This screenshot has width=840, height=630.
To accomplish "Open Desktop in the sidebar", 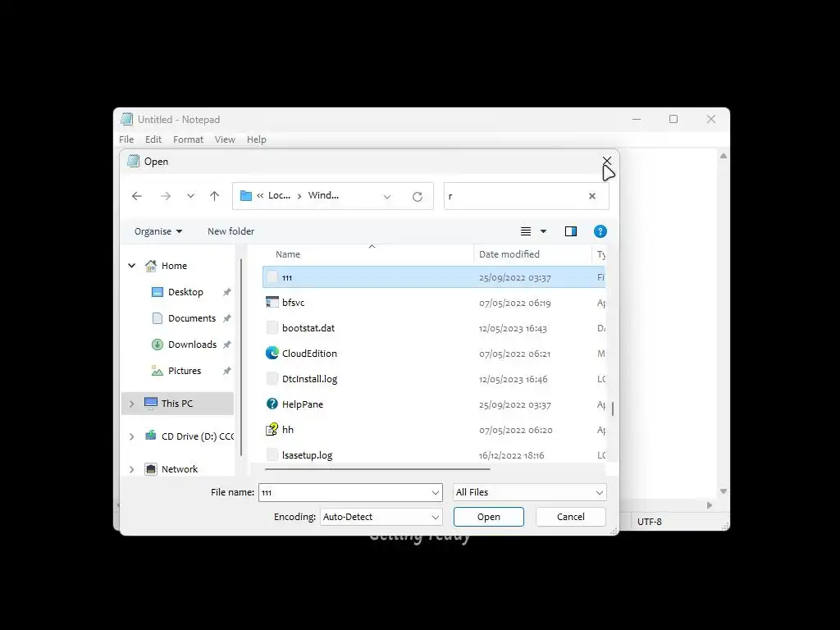I will point(185,292).
